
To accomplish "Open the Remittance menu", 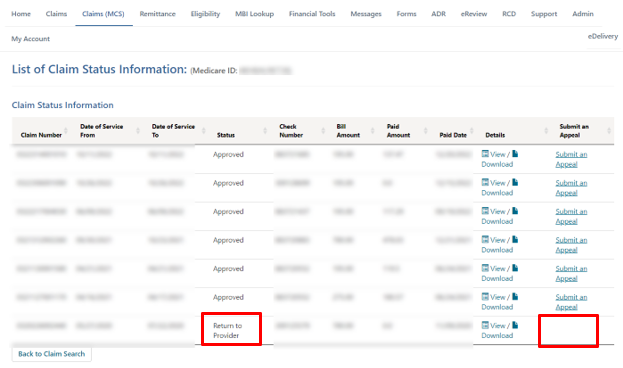I will [157, 14].
